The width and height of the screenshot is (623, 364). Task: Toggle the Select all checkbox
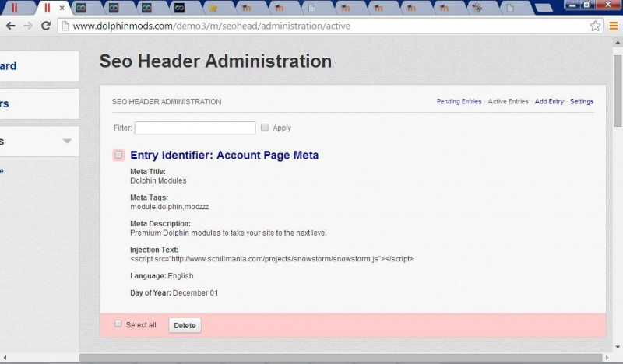click(118, 324)
